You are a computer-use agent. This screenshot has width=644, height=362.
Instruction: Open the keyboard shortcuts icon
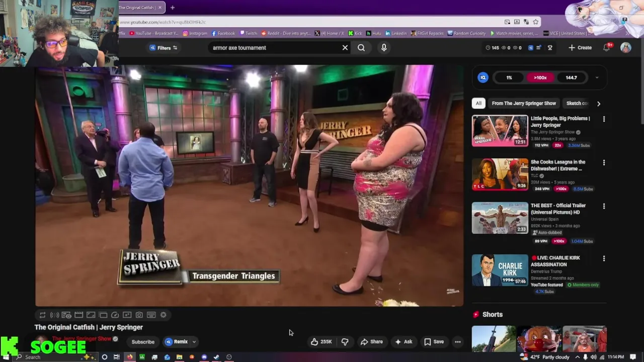[151, 315]
